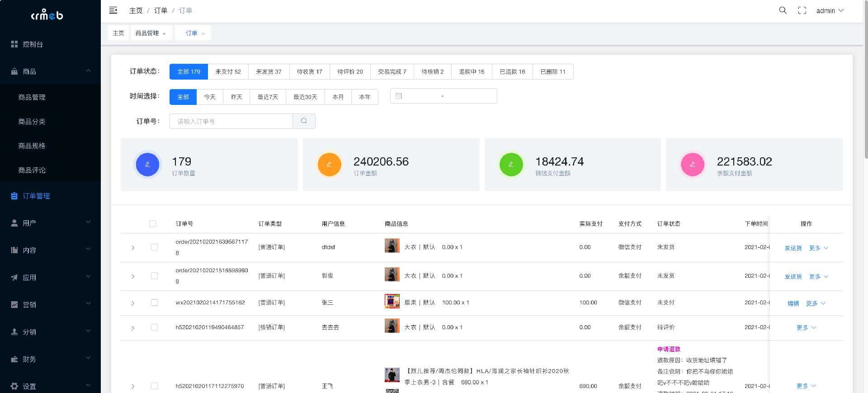Click the 订单管理 clipboard icon
Viewport: 868px width, 393px height.
point(14,196)
